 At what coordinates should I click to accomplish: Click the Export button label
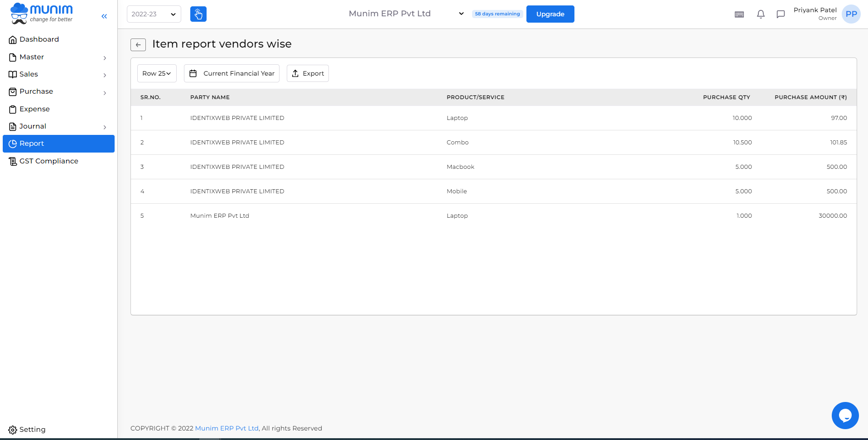click(x=313, y=73)
